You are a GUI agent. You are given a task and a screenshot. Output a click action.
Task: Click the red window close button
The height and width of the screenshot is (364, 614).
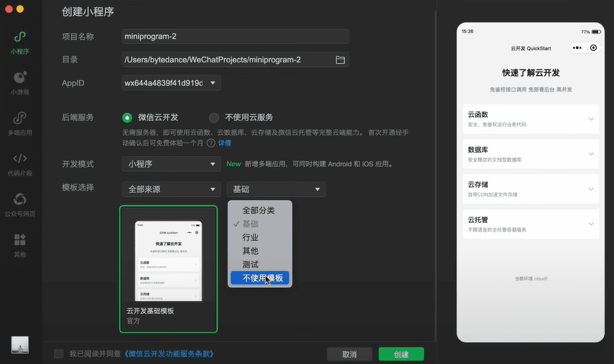[9, 9]
